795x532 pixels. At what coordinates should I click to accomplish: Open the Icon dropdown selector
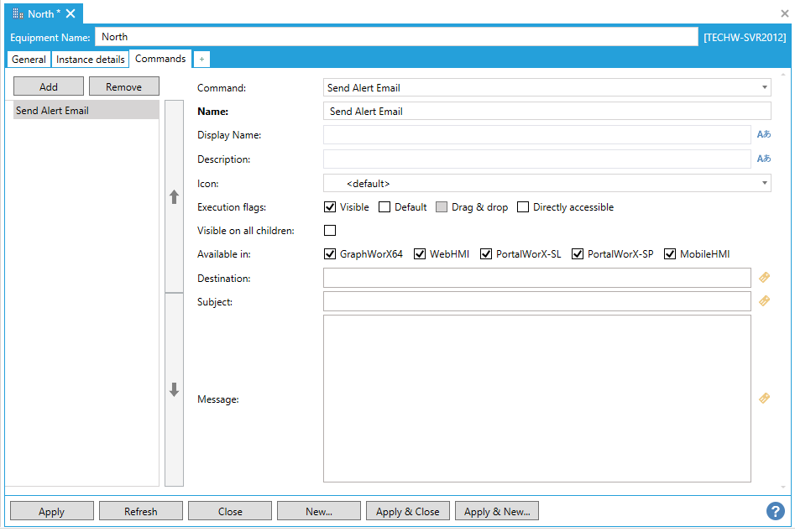(x=764, y=183)
